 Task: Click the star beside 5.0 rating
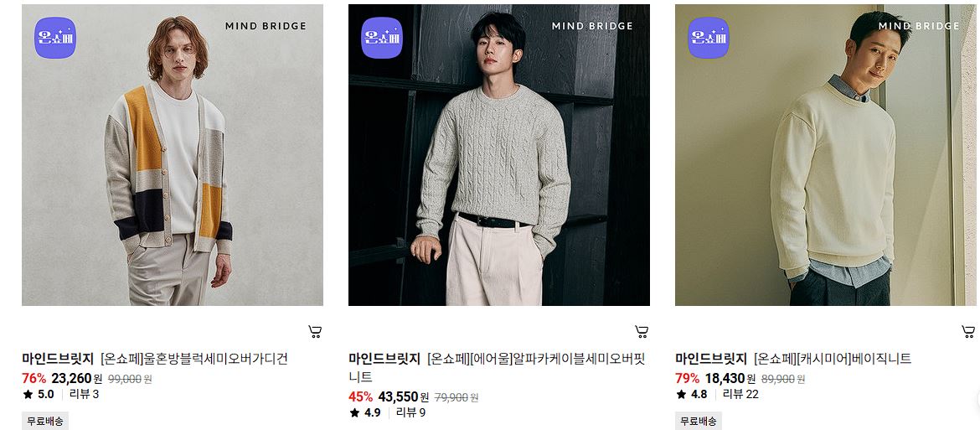tap(28, 394)
